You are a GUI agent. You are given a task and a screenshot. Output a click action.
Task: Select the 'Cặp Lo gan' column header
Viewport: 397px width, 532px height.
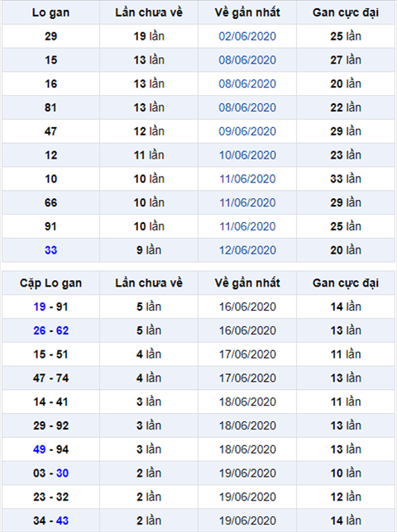click(50, 283)
